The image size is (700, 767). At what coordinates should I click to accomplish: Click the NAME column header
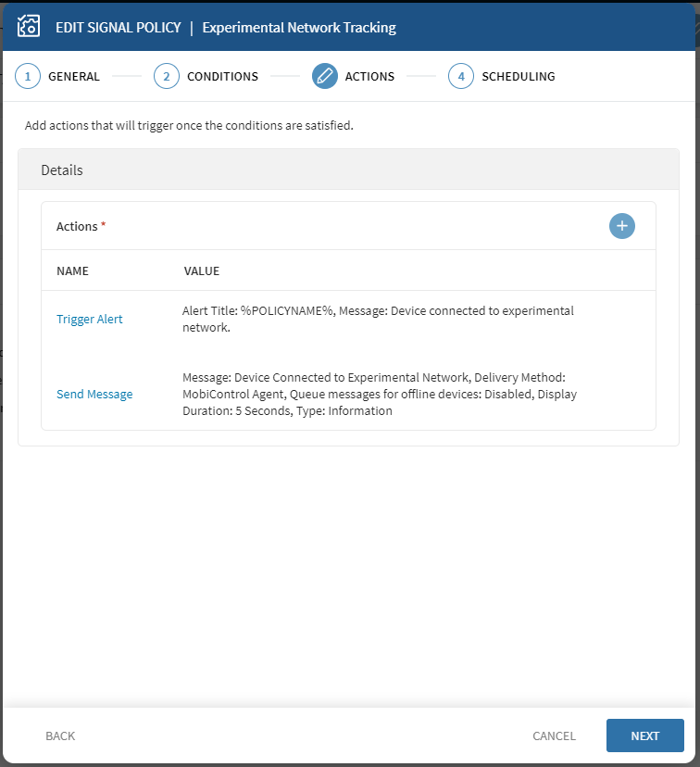tap(72, 271)
